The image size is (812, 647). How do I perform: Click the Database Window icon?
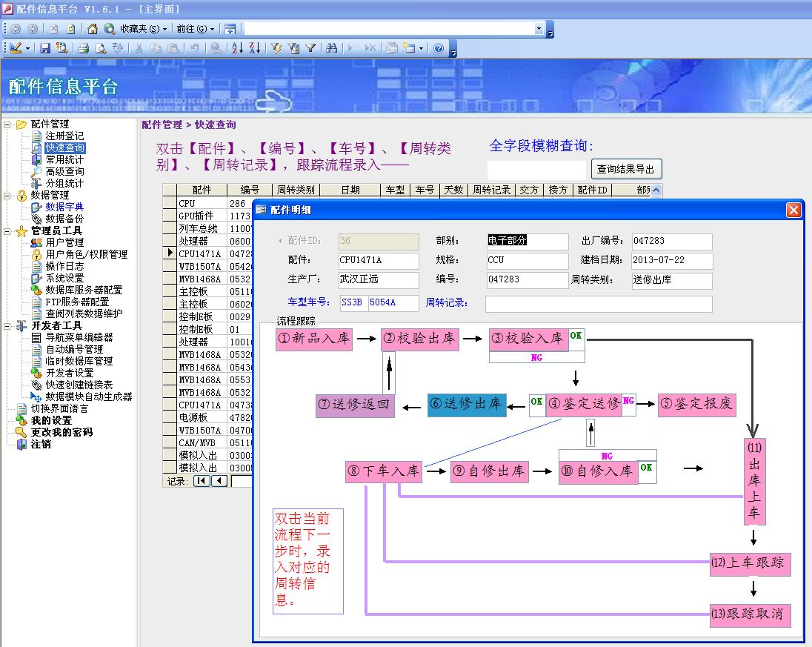[392, 48]
